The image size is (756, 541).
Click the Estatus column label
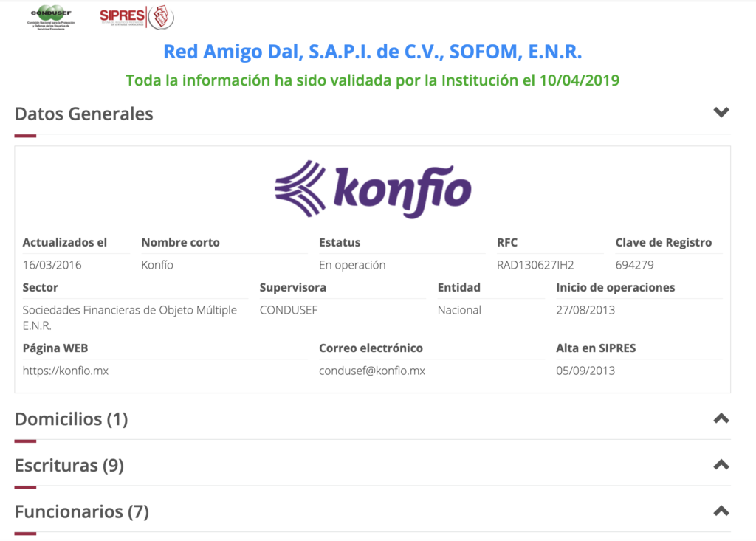[x=340, y=242]
